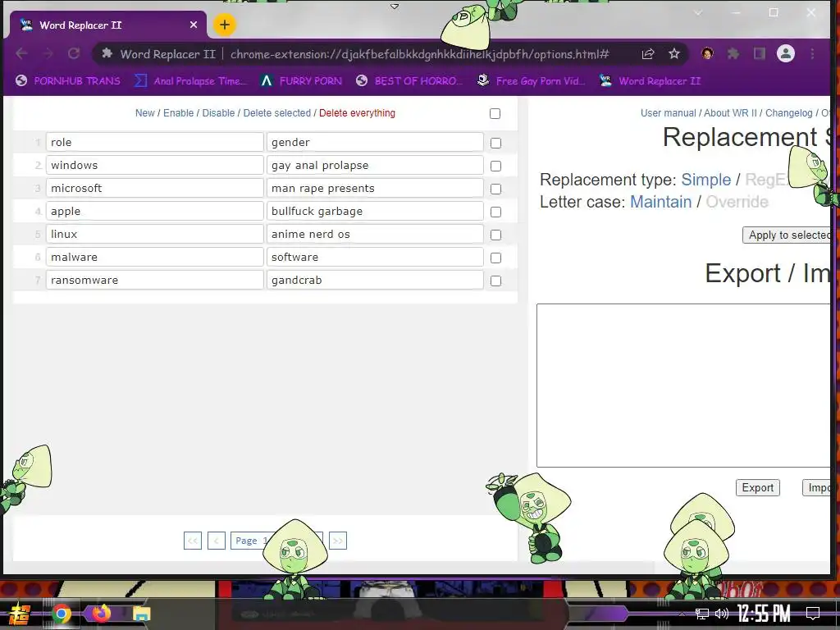The width and height of the screenshot is (840, 630).
Task: Toggle the select-all checkbox in header
Action: click(495, 113)
